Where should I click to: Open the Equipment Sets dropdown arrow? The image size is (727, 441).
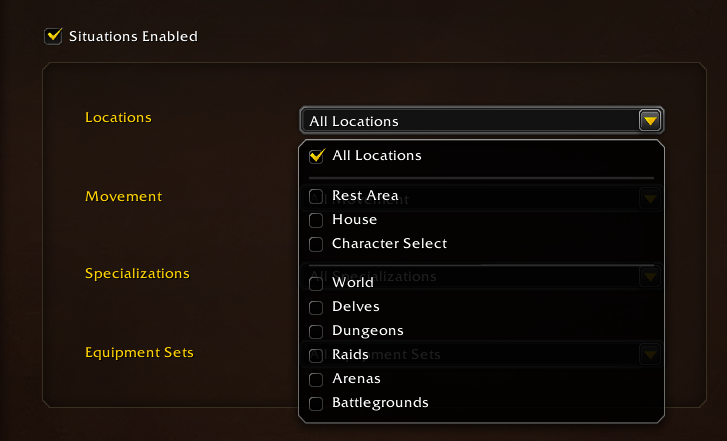pyautogui.click(x=650, y=353)
